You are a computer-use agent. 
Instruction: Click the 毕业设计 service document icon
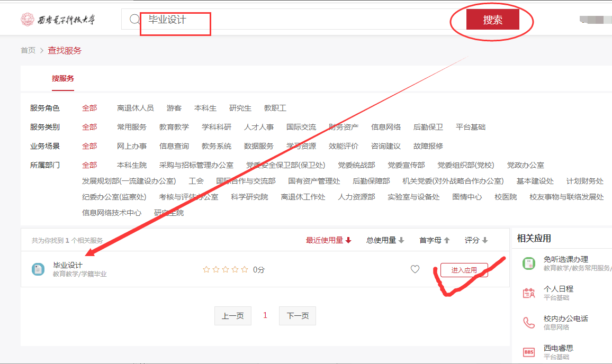click(x=38, y=269)
